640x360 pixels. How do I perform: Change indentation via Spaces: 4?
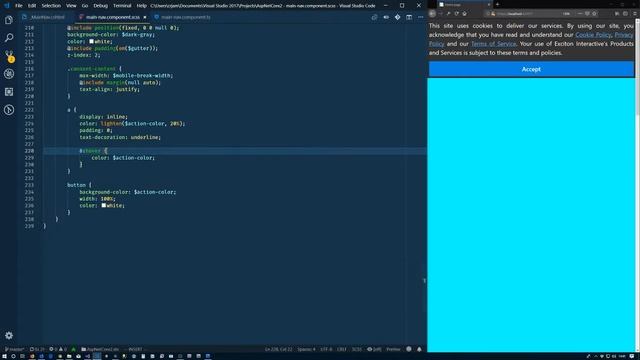(x=306, y=349)
